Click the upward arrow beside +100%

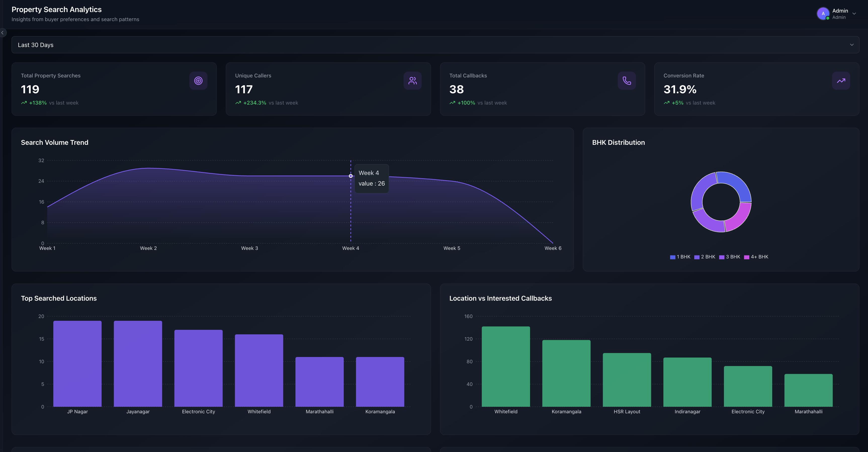coord(452,102)
